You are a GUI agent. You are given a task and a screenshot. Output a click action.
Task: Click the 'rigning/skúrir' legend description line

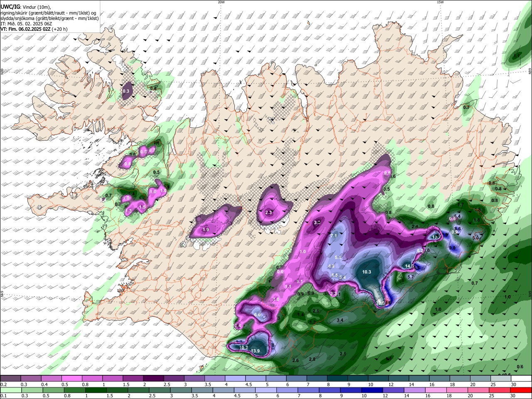tap(48, 12)
